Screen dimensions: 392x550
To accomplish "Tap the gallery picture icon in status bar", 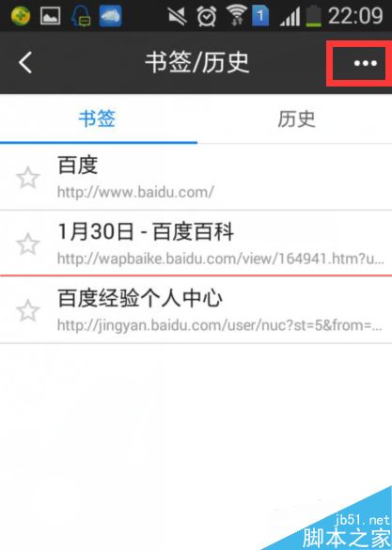I will (x=50, y=16).
